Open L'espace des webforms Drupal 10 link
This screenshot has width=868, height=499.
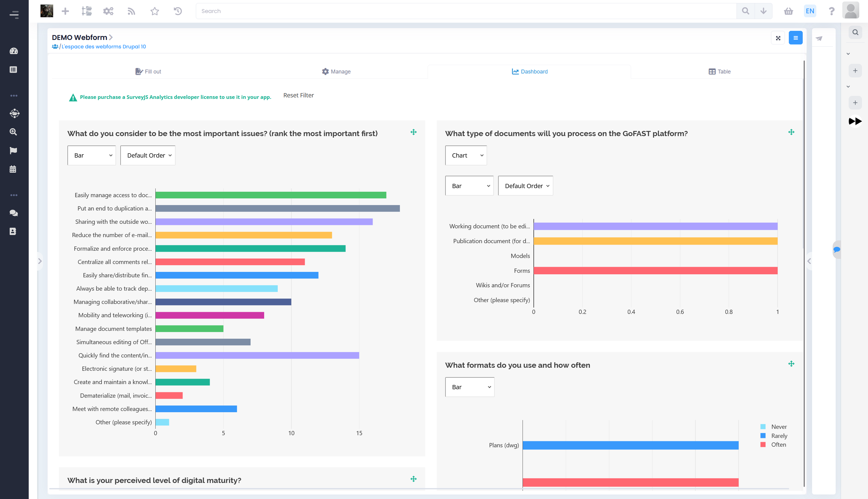104,47
